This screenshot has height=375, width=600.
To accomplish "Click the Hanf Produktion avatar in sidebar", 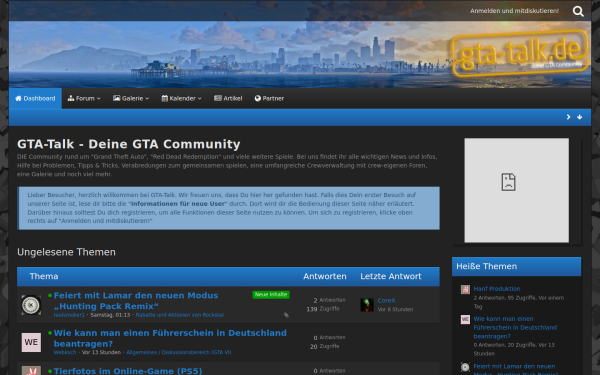I will click(465, 289).
